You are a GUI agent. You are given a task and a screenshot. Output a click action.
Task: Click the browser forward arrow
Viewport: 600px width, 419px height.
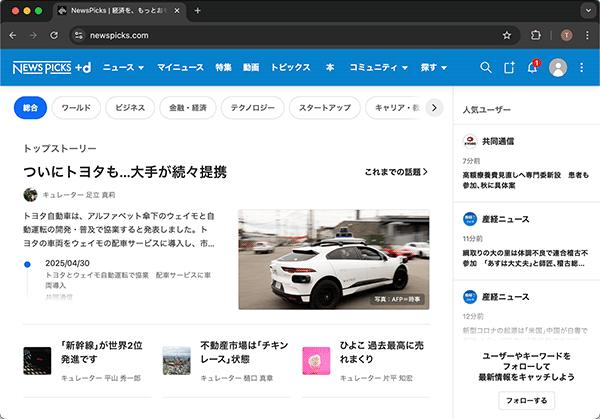[33, 36]
